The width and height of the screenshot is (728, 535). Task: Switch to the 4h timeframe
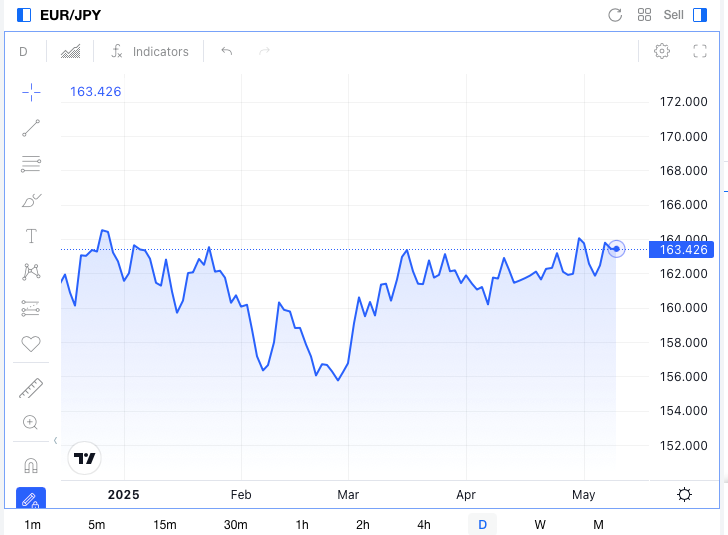[424, 525]
